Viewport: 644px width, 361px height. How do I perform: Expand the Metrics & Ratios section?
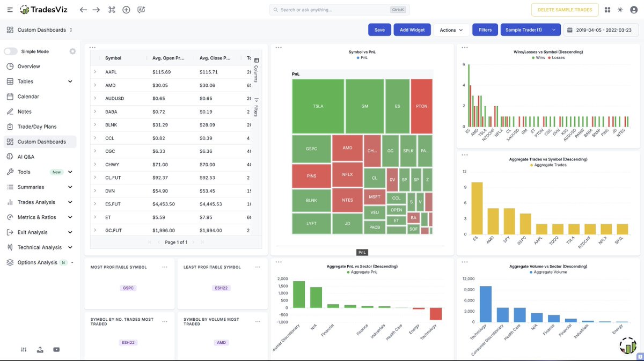click(x=70, y=217)
